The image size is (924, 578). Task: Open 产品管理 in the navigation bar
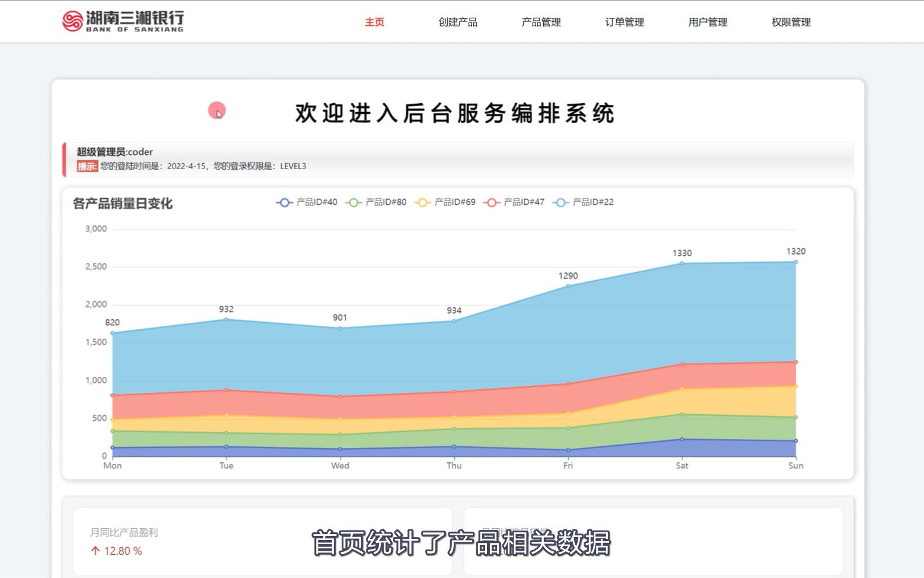coord(541,22)
